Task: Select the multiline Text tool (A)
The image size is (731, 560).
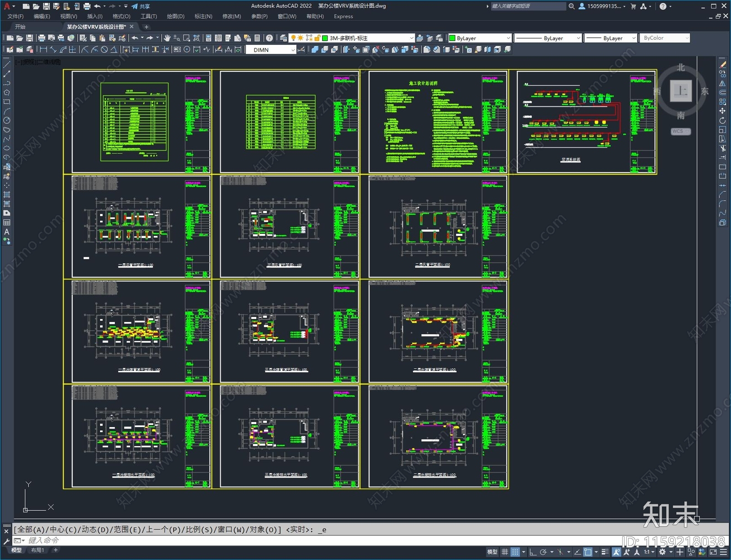Action: (7, 232)
